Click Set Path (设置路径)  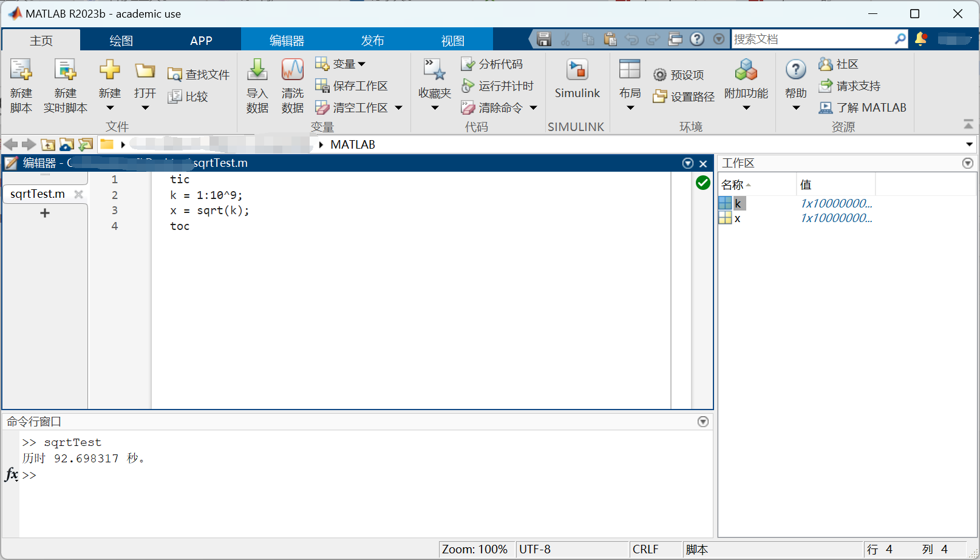click(x=684, y=96)
